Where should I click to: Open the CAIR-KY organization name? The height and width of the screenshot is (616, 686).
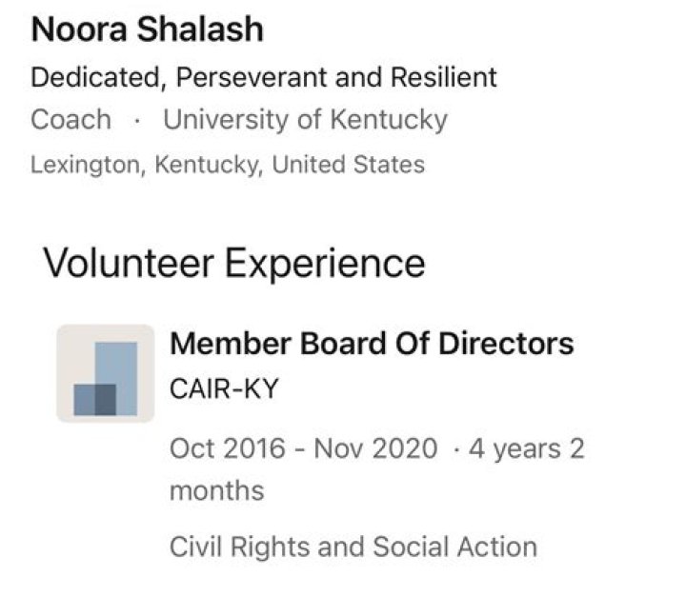(x=224, y=388)
